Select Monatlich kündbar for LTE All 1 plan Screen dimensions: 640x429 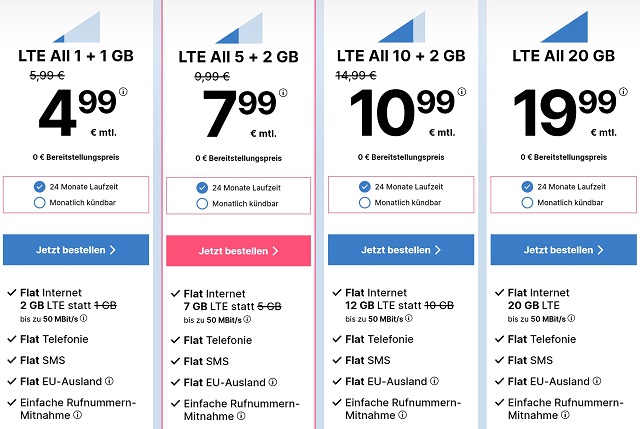[x=38, y=202]
